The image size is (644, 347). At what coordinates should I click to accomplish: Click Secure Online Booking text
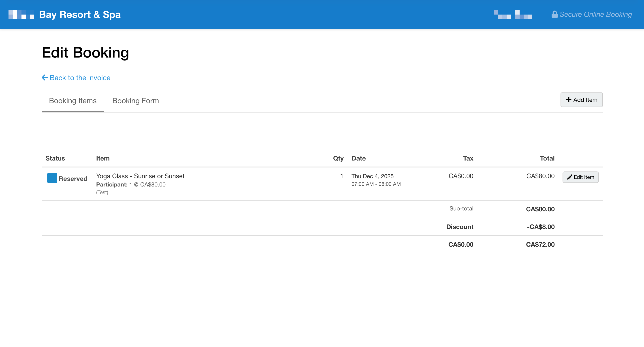(x=596, y=14)
